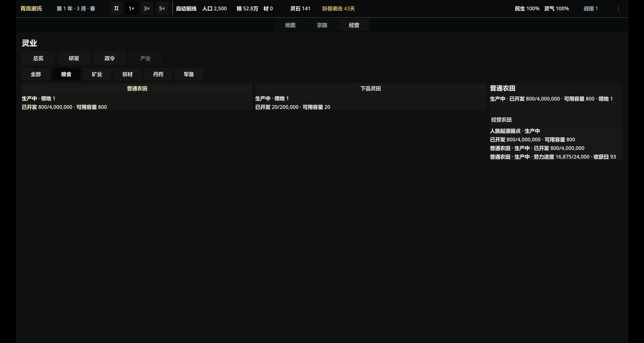Click the 劳力进度 16,875/24,000 row

(553, 157)
